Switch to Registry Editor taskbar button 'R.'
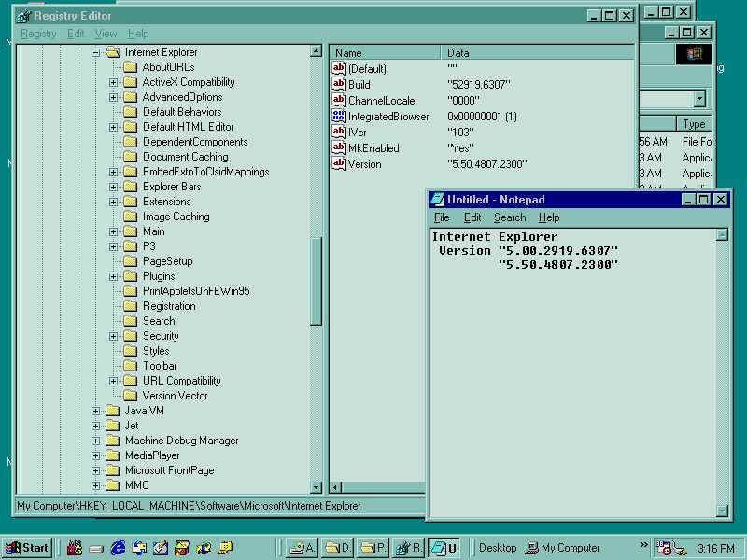The height and width of the screenshot is (560, 747). click(408, 548)
